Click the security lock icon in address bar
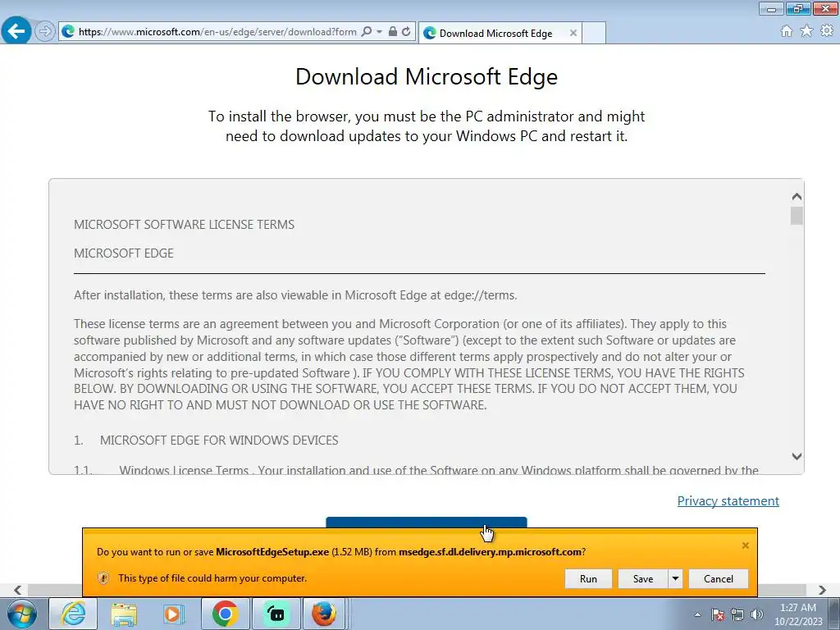The height and width of the screenshot is (630, 840). pyautogui.click(x=393, y=32)
